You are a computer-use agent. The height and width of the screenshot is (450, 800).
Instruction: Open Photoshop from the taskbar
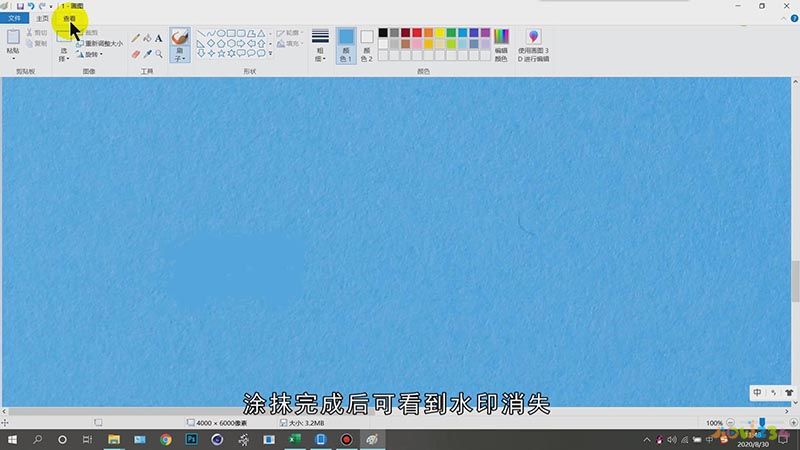(x=191, y=439)
